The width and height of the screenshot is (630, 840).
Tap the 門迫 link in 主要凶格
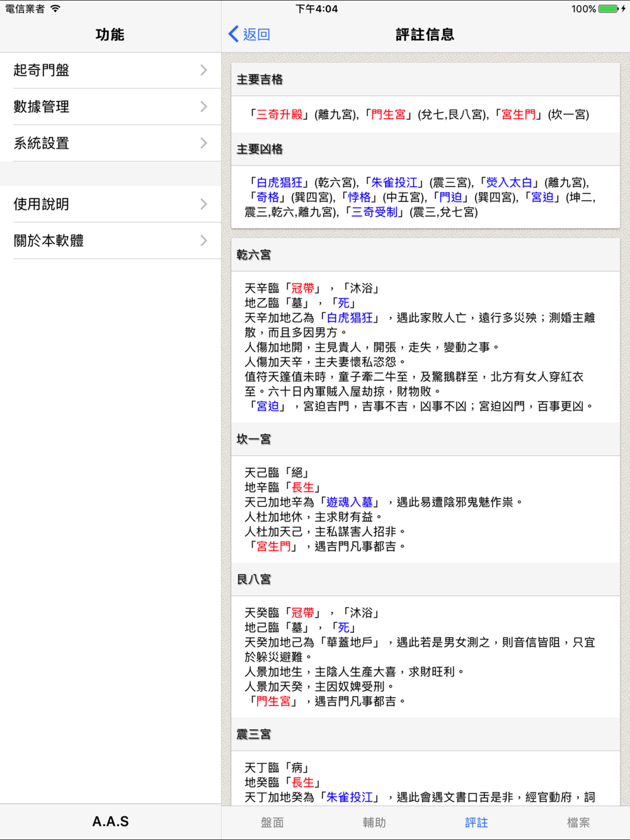(x=450, y=198)
